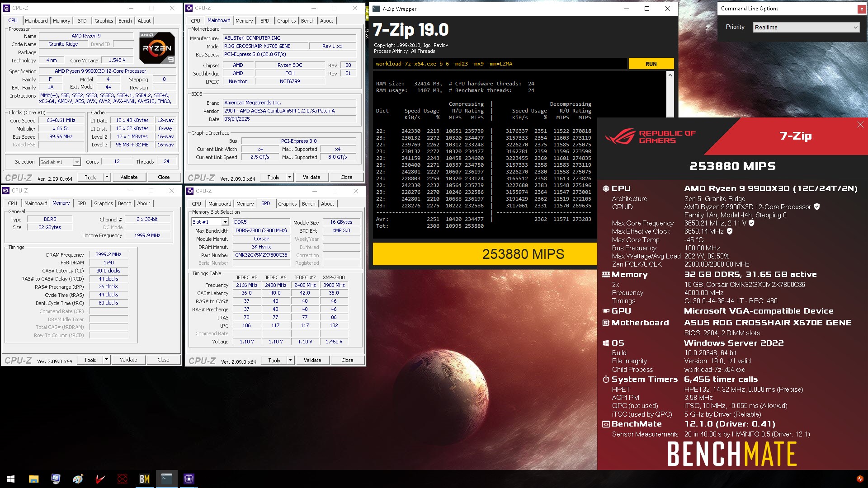Image resolution: width=868 pixels, height=488 pixels.
Task: Close the BenchMate 7-Zip result panel
Action: click(x=860, y=125)
